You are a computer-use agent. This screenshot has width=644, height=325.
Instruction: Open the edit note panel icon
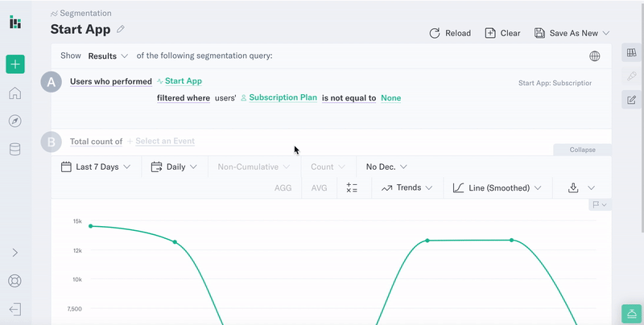631,100
